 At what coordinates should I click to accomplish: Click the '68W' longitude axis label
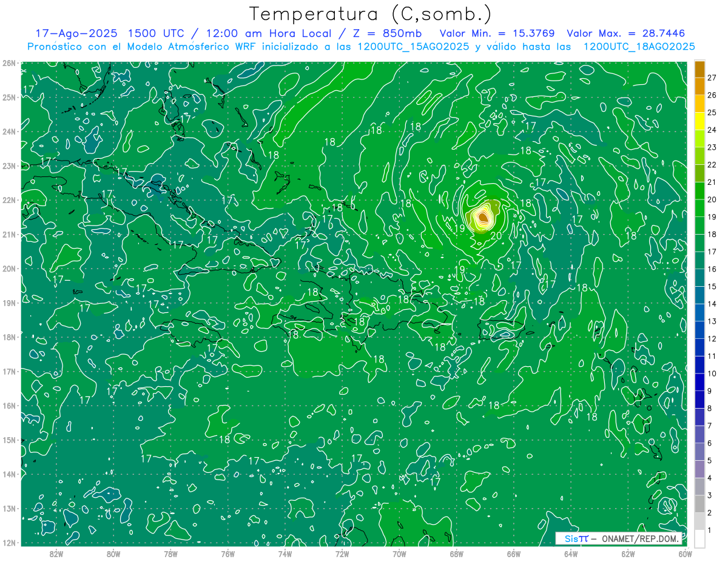(x=457, y=553)
